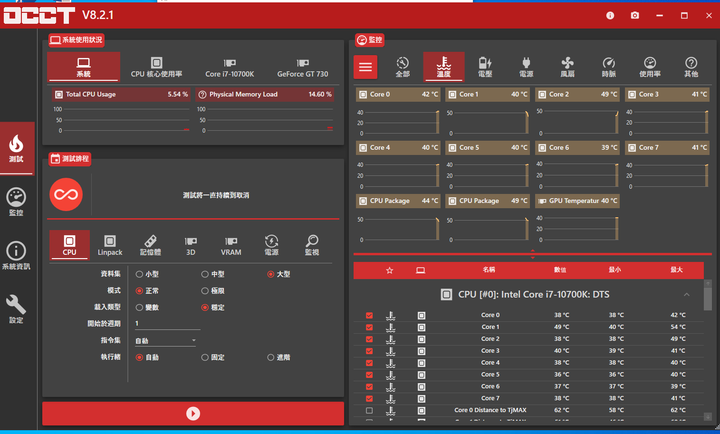Show Clock frequency sensors icon
This screenshot has height=434, width=720.
click(x=609, y=67)
